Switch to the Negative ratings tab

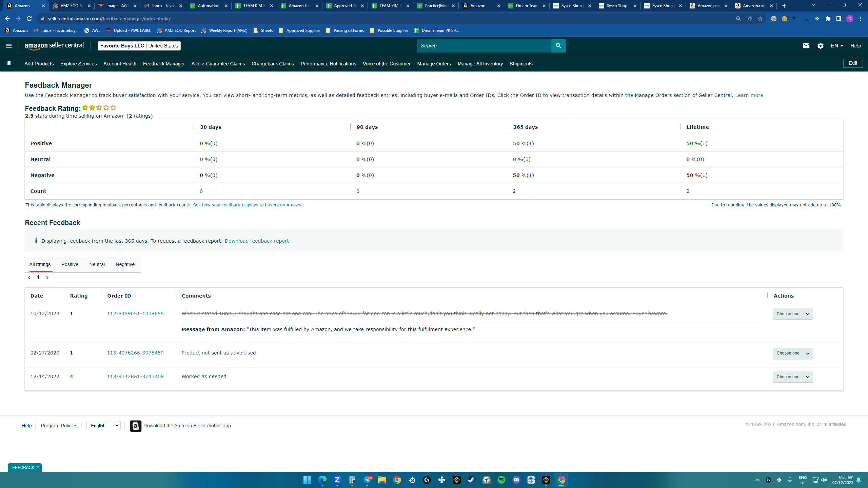pos(125,264)
